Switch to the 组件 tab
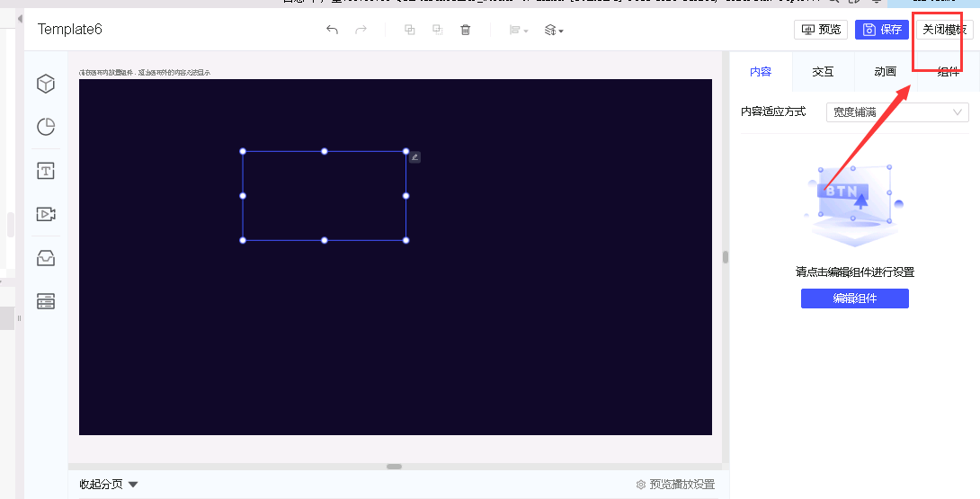980x499 pixels. [949, 72]
